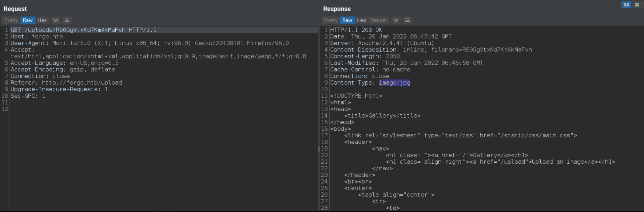Click the Accept text/html values line
The width and height of the screenshot is (644, 212).
point(158,56)
